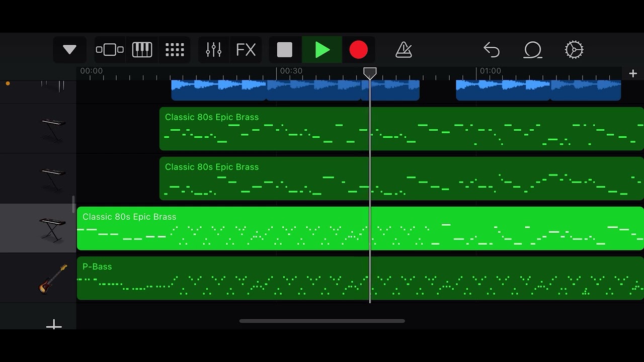The image size is (644, 362).
Task: Select the middle keyboard track icon
Action: tap(52, 179)
